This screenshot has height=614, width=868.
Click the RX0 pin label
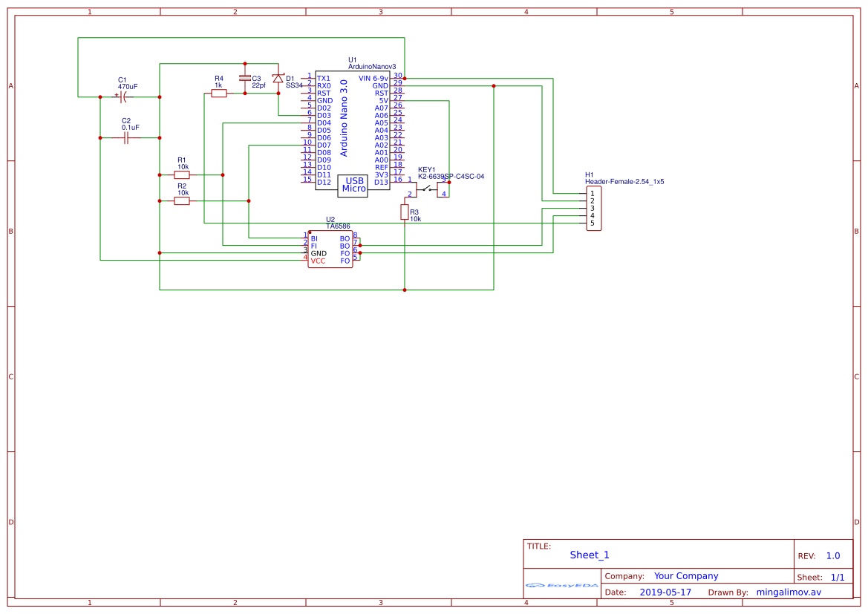coord(324,86)
